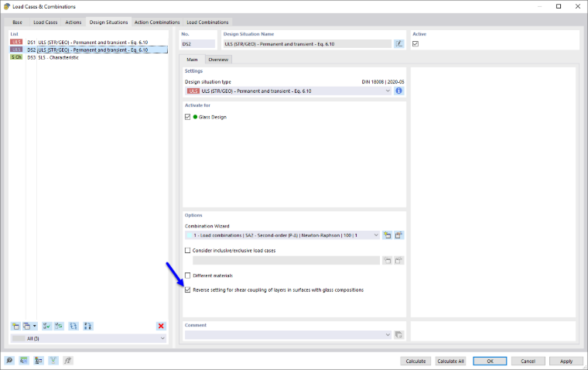Select DS1 ULS design situation row
Viewport: 588px width, 370px height.
tap(88, 43)
